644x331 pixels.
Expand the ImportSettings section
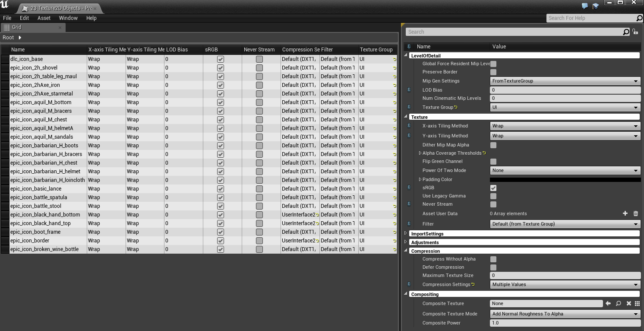pos(406,234)
